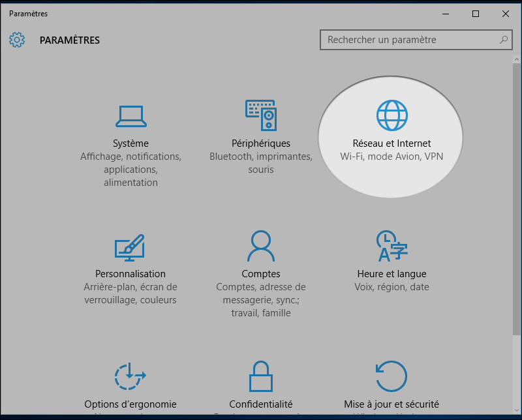Screen dimensions: 522x420
Task: Click the Comptes person icon
Action: pyautogui.click(x=260, y=246)
